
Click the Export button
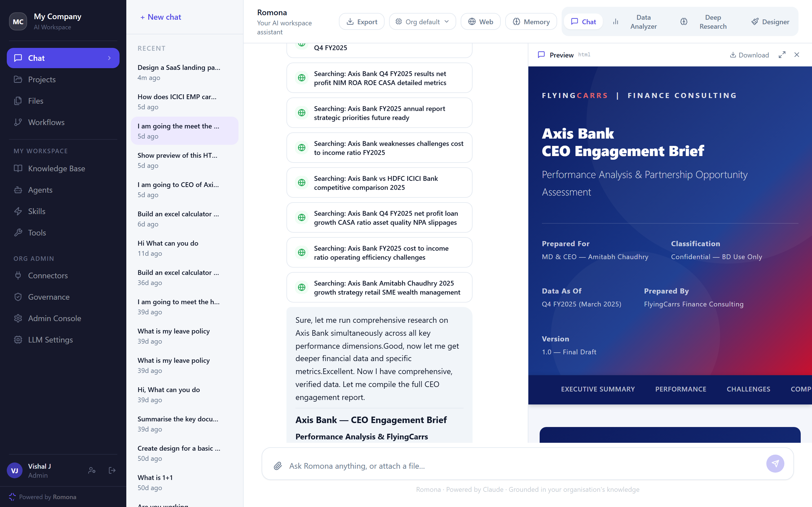[362, 22]
